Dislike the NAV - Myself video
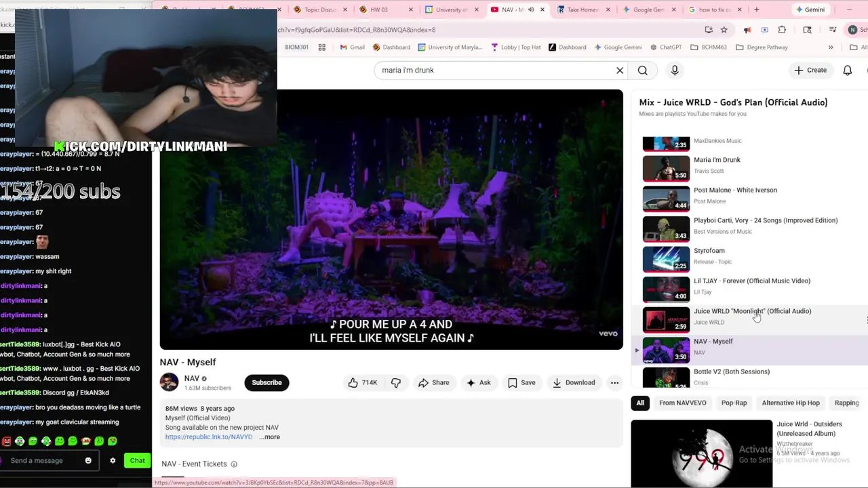Screen dimensions: 868x488 (396, 383)
